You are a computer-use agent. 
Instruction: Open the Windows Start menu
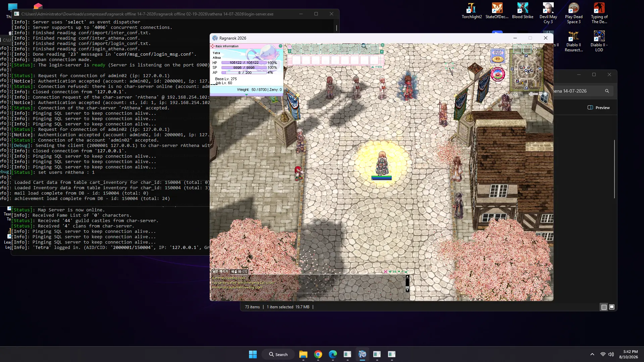click(253, 354)
